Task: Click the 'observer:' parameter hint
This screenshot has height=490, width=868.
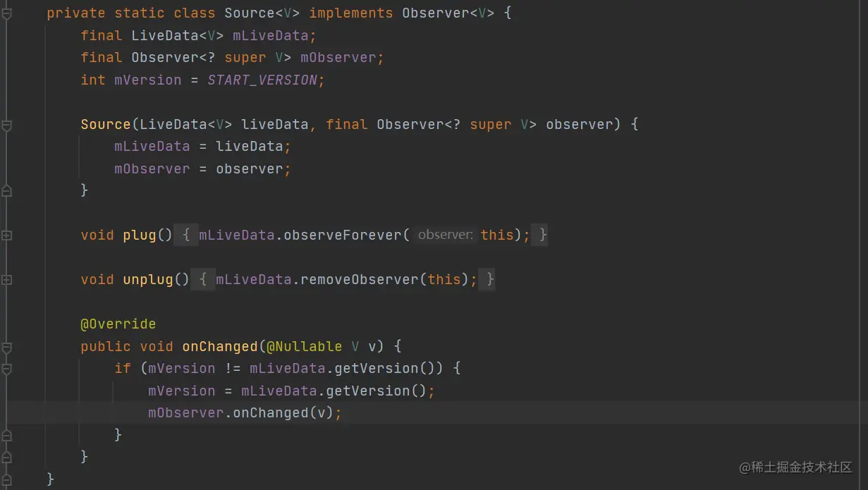Action: 446,235
